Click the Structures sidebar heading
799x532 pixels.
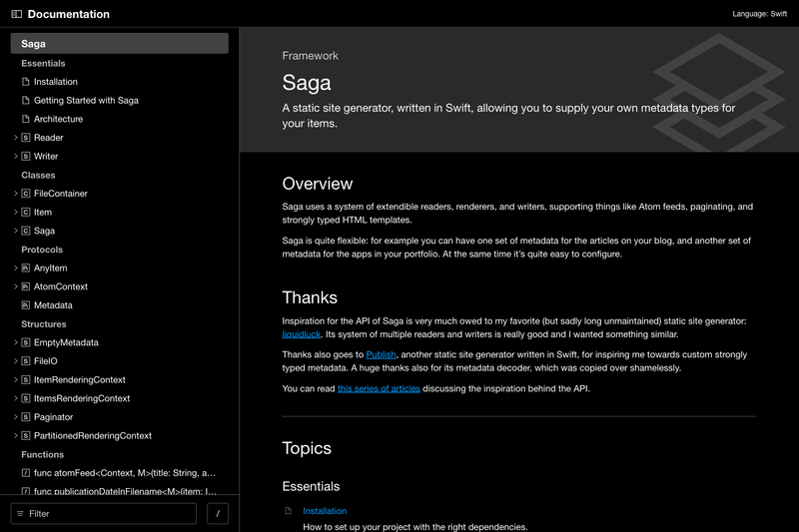coord(44,323)
